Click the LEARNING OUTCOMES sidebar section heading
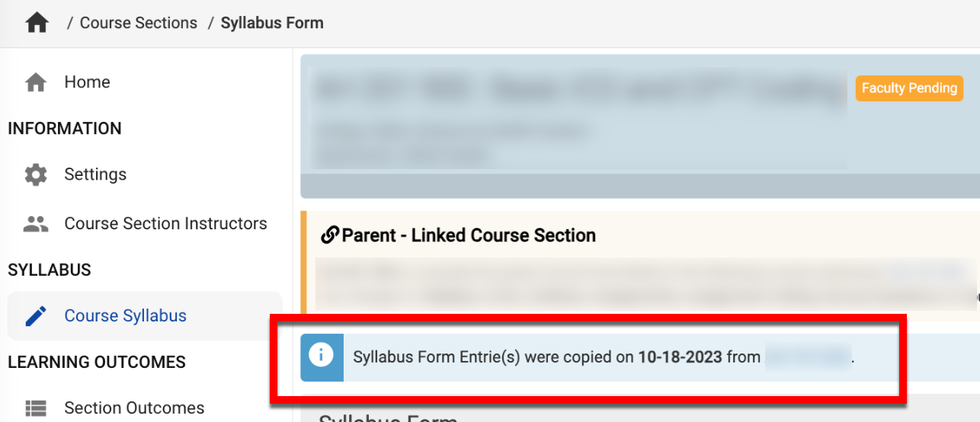Screen dimensions: 980x422 pyautogui.click(x=97, y=363)
